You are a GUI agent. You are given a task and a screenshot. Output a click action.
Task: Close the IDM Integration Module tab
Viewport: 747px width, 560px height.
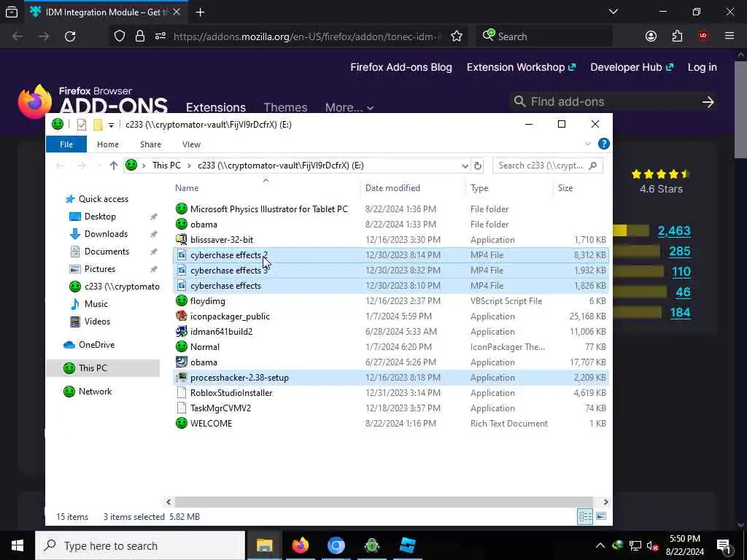click(x=177, y=12)
